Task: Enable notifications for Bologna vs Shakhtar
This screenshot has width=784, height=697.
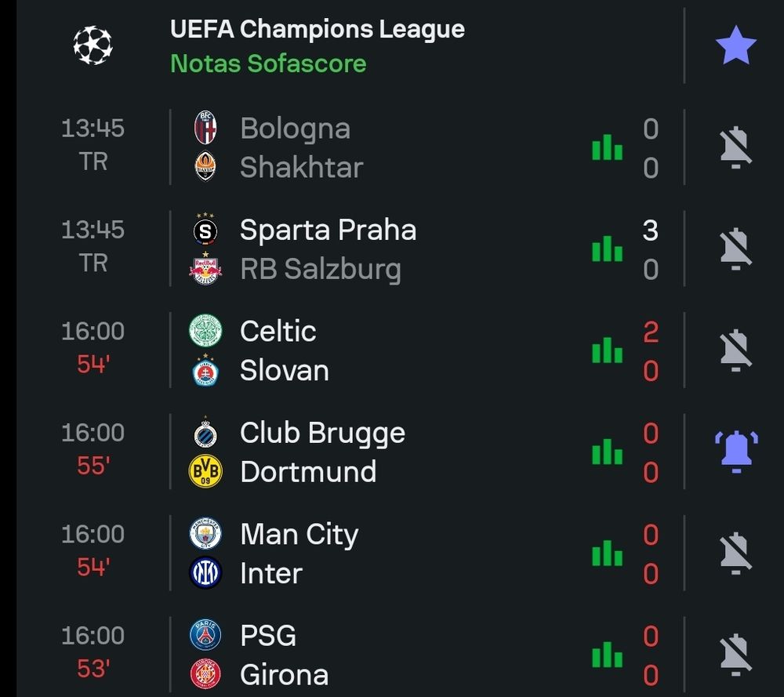Action: point(735,147)
